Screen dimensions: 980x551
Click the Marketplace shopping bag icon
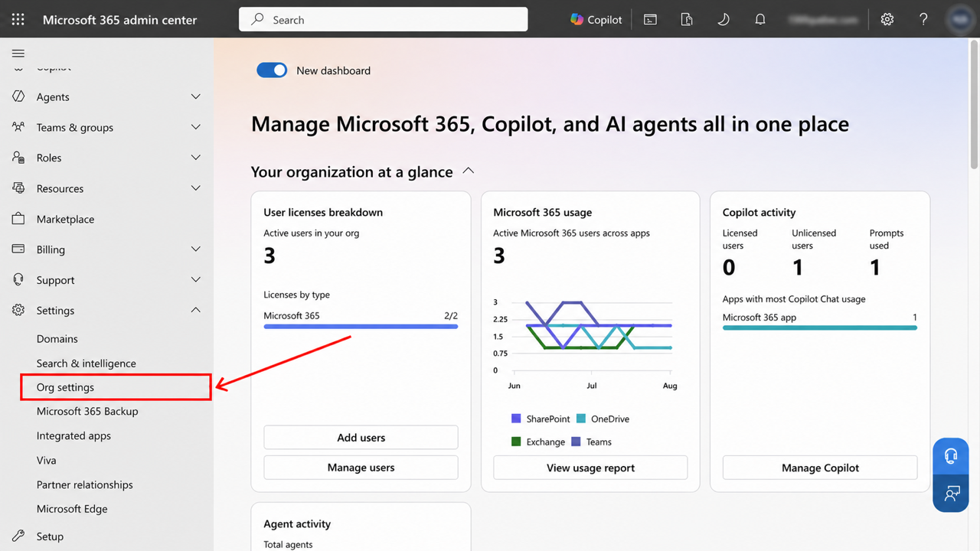point(18,219)
